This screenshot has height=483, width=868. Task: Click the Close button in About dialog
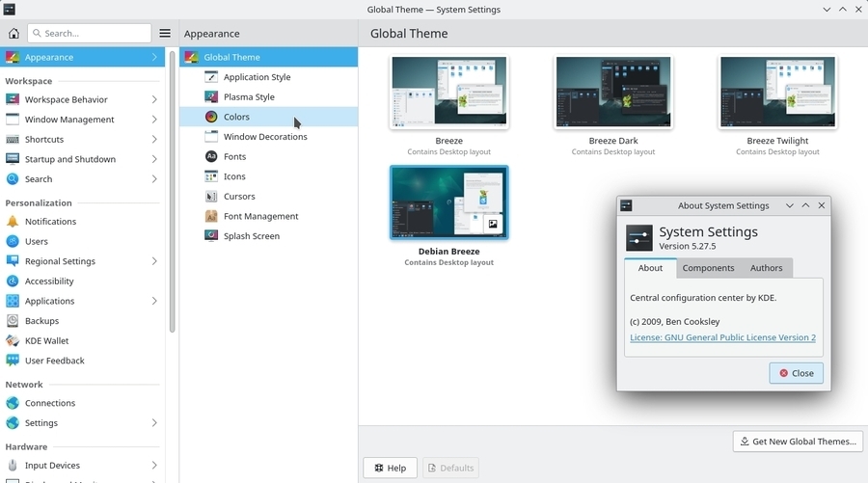click(796, 373)
